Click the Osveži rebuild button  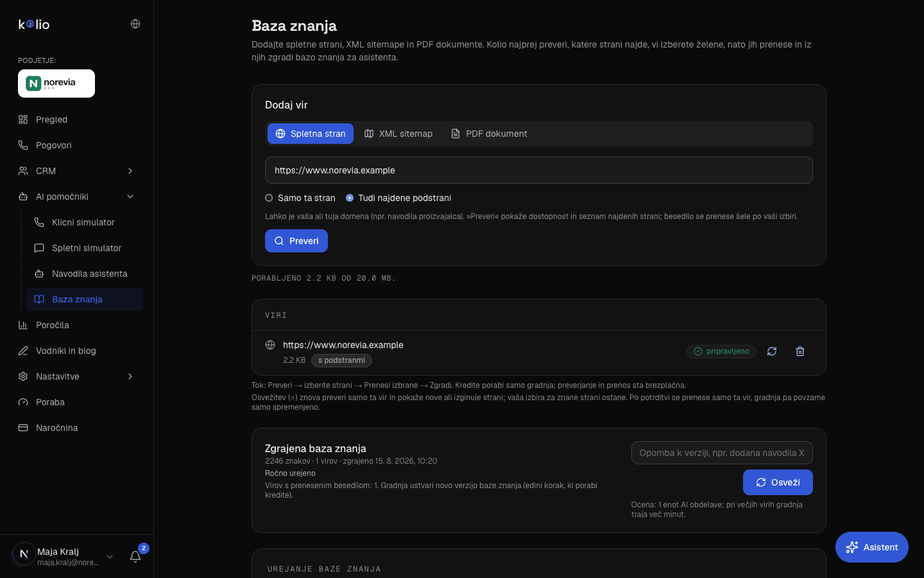pos(778,482)
